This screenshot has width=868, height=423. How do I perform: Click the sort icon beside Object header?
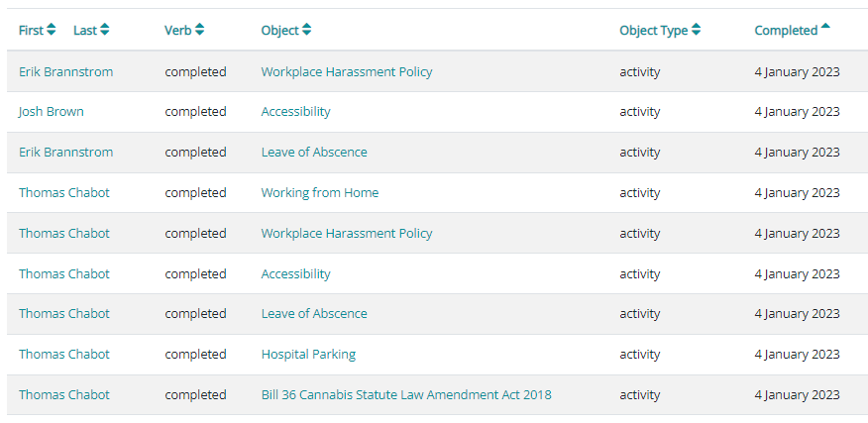point(307,31)
